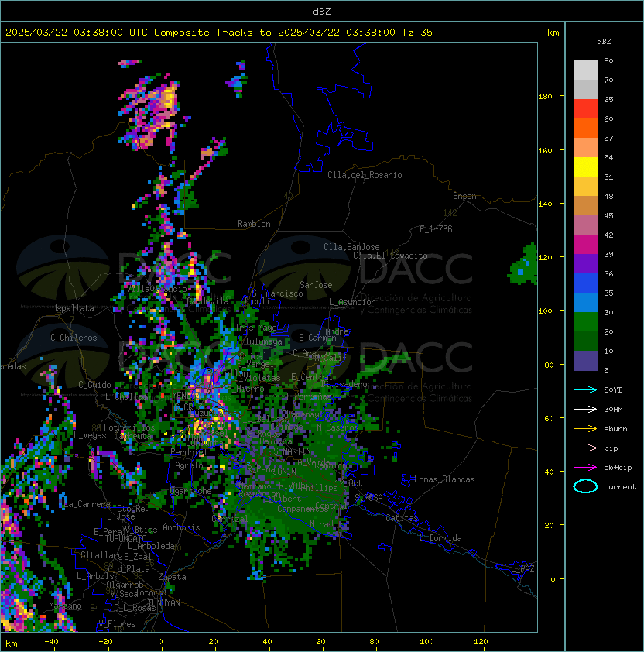Click the Ramblon map label
Image resolution: width=644 pixels, height=652 pixels.
point(254,224)
